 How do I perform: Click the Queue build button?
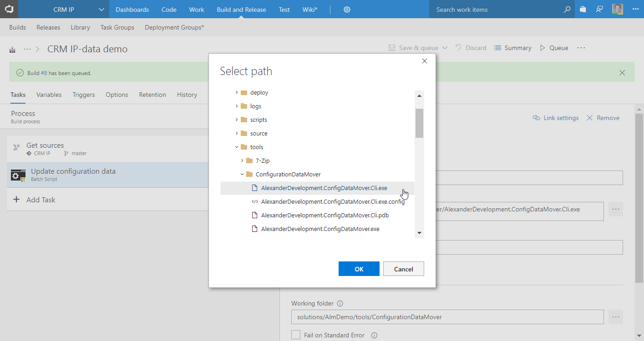(x=554, y=48)
